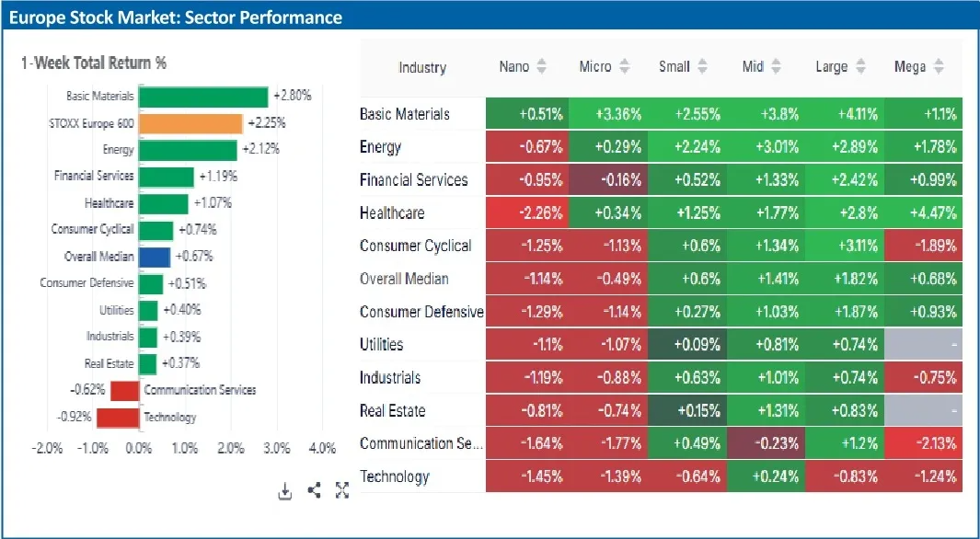Click the Large column sort arrows
This screenshot has height=539, width=980.
point(861,67)
